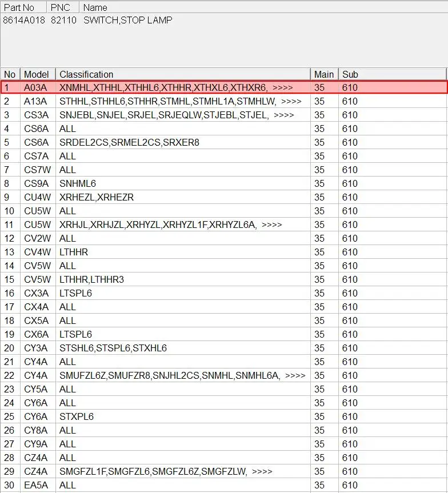Click row number 20
448x493 pixels.
[x=9, y=348]
